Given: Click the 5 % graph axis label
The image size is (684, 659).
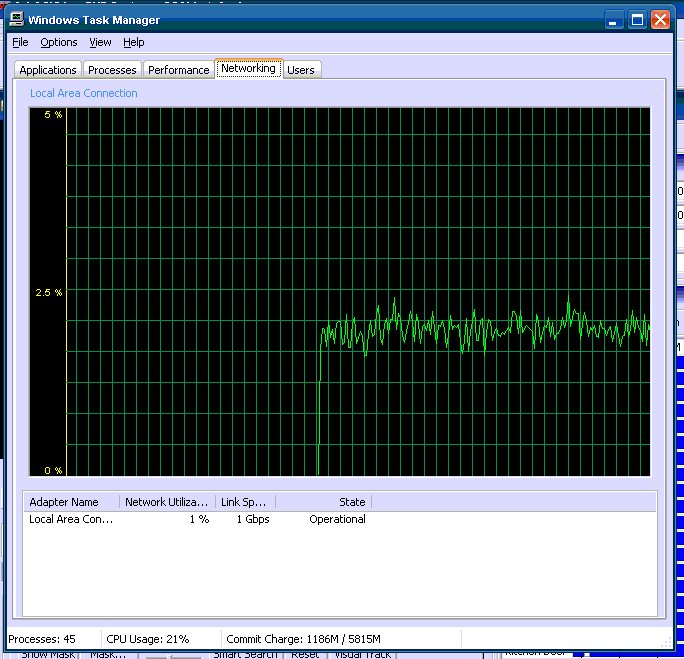Looking at the screenshot, I should click(x=53, y=115).
